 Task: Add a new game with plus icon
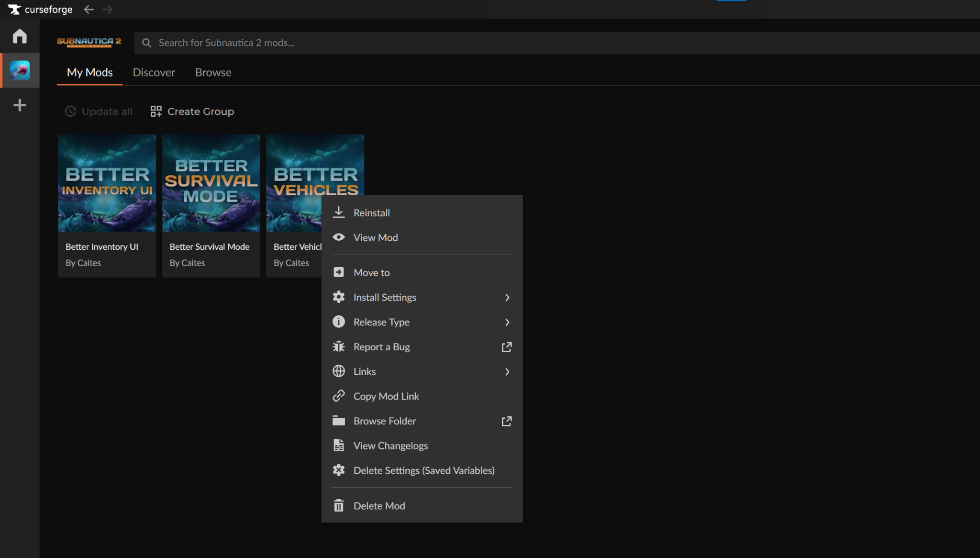pyautogui.click(x=20, y=105)
